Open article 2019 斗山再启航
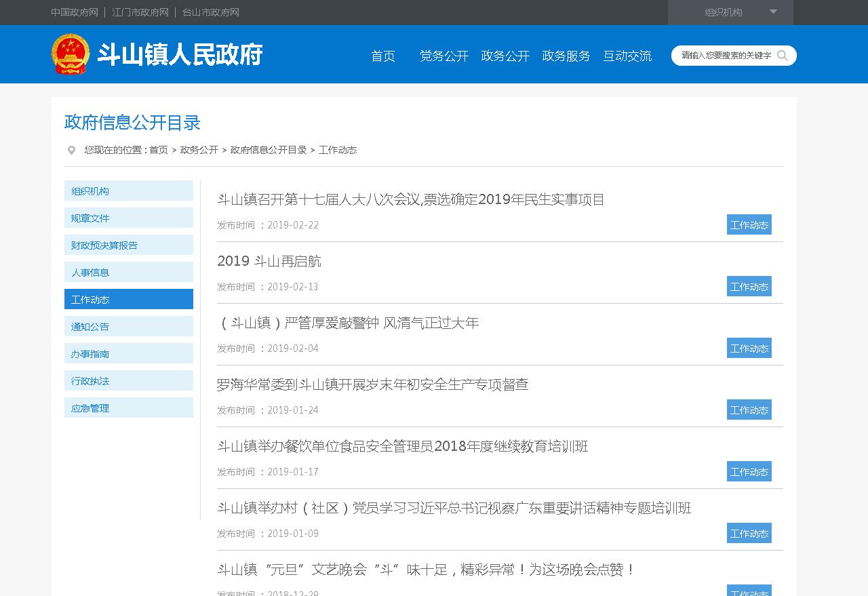 pyautogui.click(x=269, y=262)
